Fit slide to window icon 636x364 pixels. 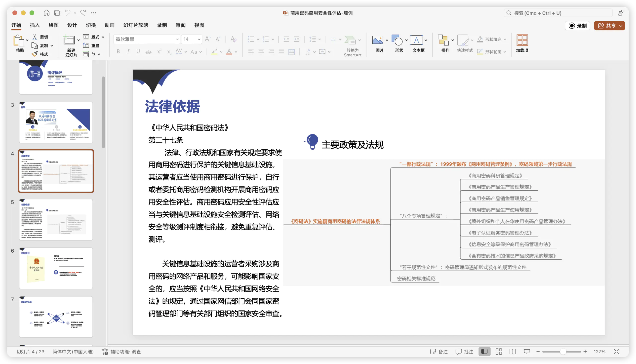617,352
